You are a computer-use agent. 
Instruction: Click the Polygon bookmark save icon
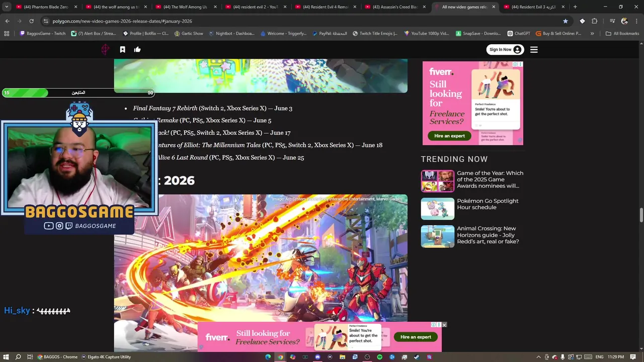tap(122, 49)
